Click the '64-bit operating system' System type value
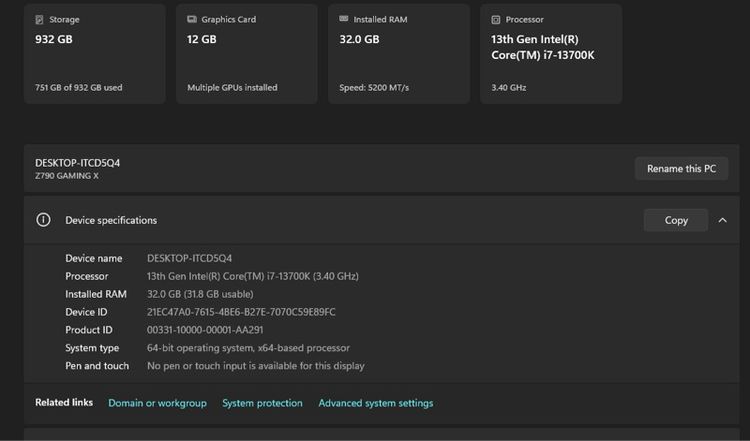Viewport: 750px width, 441px height. (248, 348)
